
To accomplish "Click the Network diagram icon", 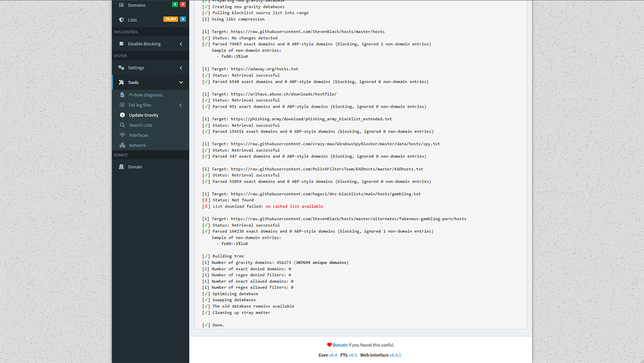I will (123, 145).
